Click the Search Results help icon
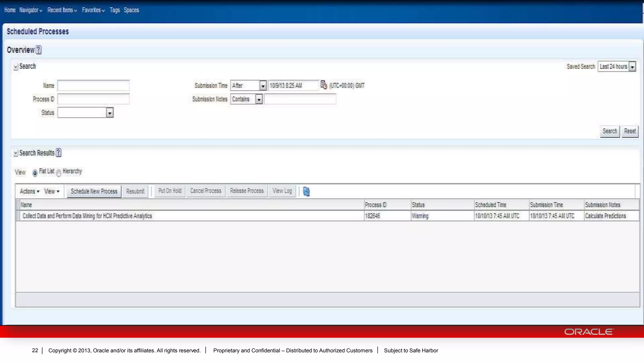644x362 pixels. (x=58, y=153)
